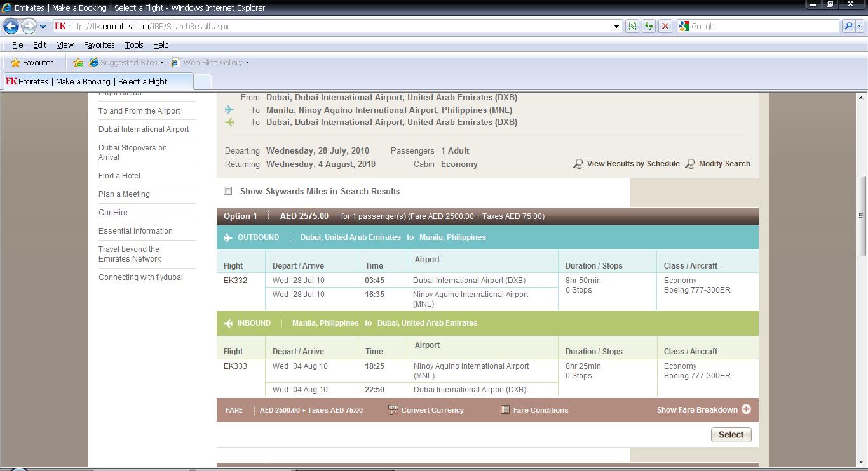Click View Results by Schedule link
Image resolution: width=868 pixels, height=471 pixels.
[634, 164]
